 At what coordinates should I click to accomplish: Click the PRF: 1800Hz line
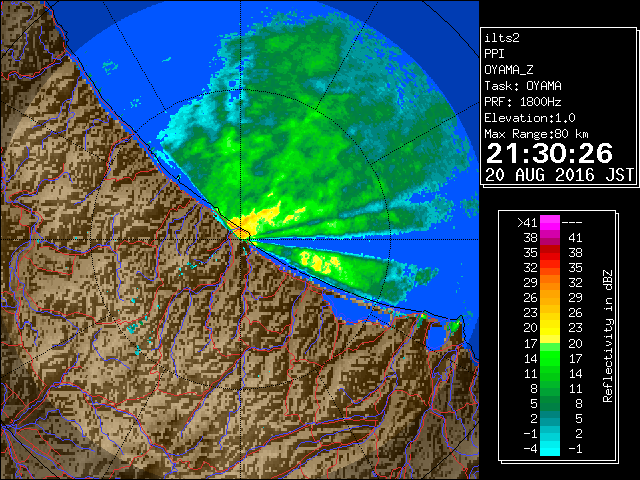[523, 102]
